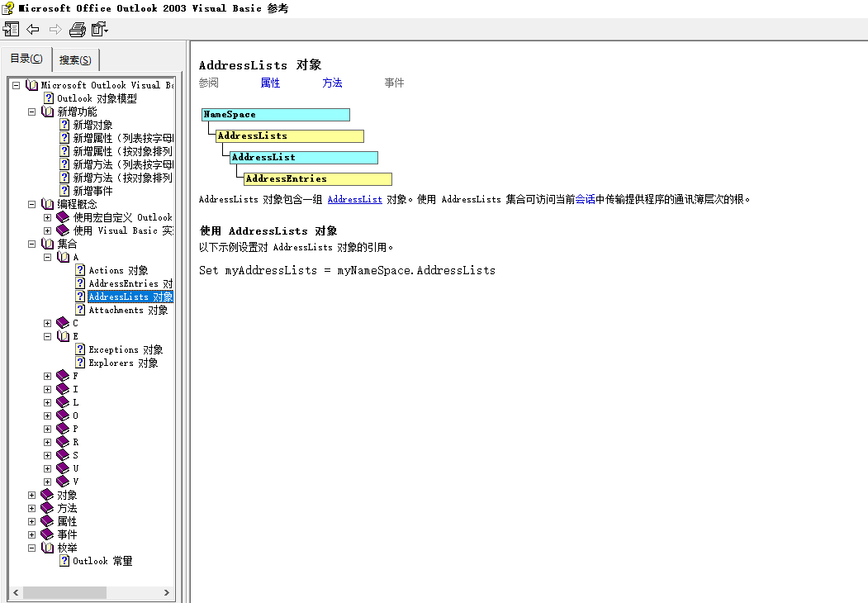
Task: Open the 属性 link at page top
Action: pos(271,83)
